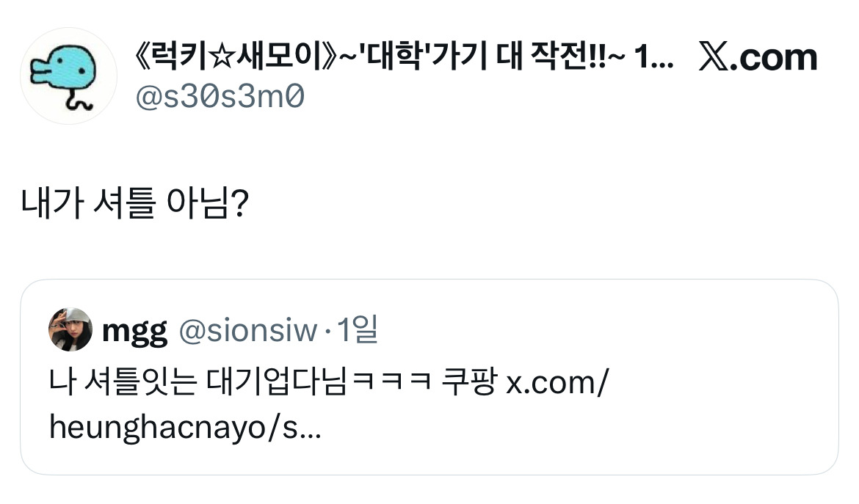Viewport: 859px width, 504px height.
Task: Expand the truncated name ending 1...
Action: tap(653, 57)
